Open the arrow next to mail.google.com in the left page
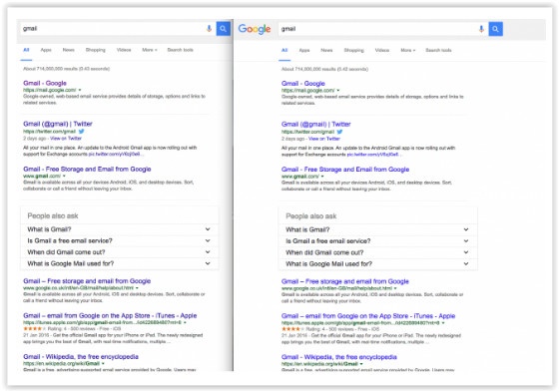Viewport: 559px width, 392px height. (x=80, y=90)
